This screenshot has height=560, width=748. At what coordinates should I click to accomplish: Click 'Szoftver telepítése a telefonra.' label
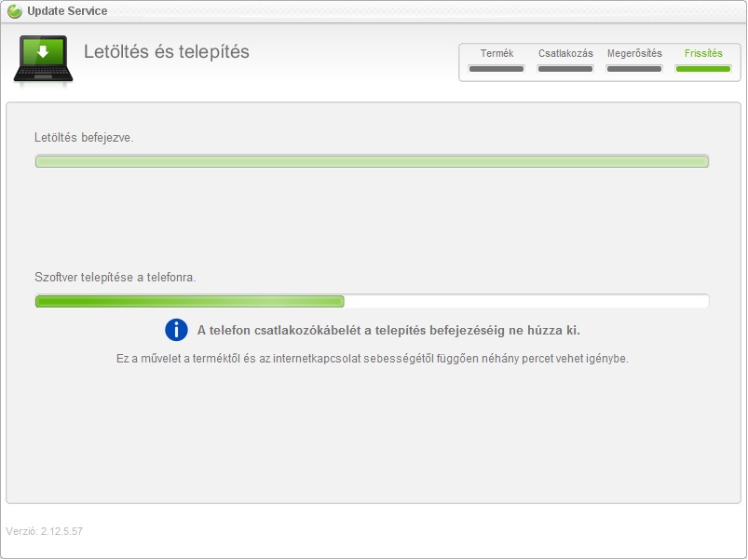click(x=115, y=277)
